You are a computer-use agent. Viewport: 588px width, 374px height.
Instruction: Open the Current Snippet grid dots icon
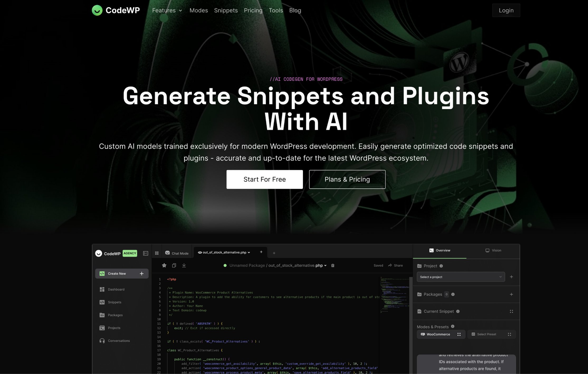pos(511,311)
